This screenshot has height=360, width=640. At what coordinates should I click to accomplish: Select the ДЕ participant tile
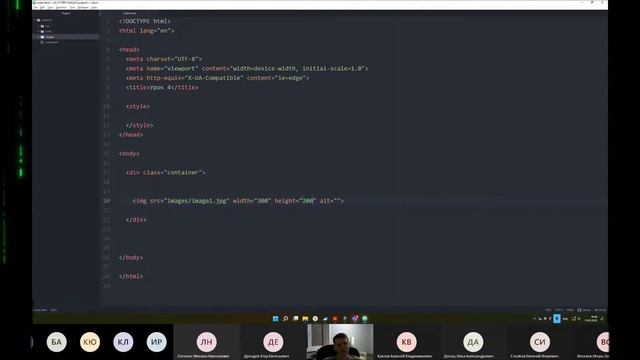[273, 342]
